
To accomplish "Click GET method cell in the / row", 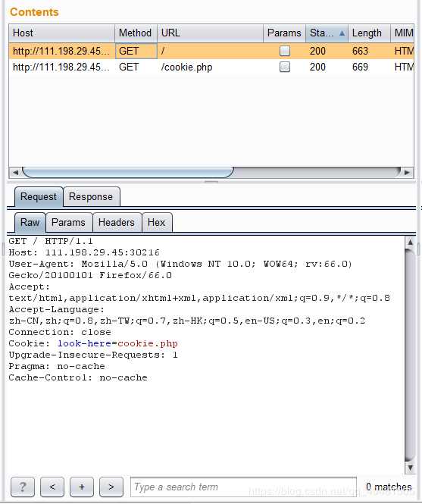I will [x=136, y=51].
